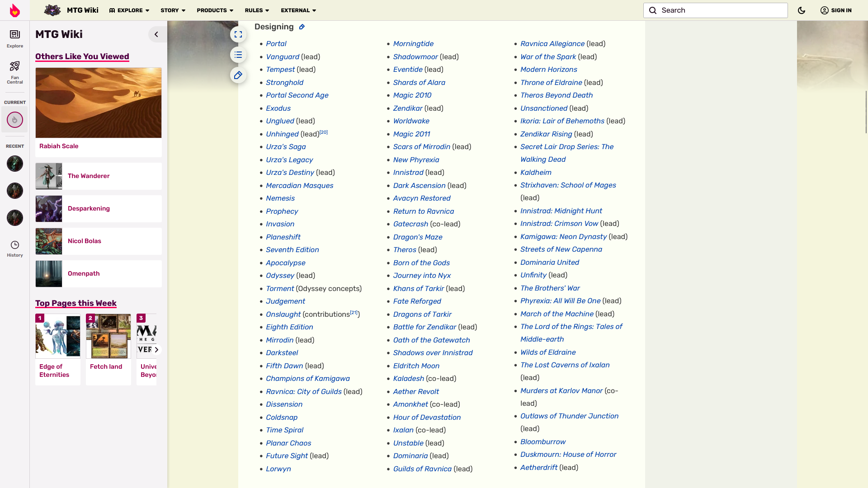The image size is (868, 488).
Task: Click the MTG Wiki header title
Action: click(83, 10)
